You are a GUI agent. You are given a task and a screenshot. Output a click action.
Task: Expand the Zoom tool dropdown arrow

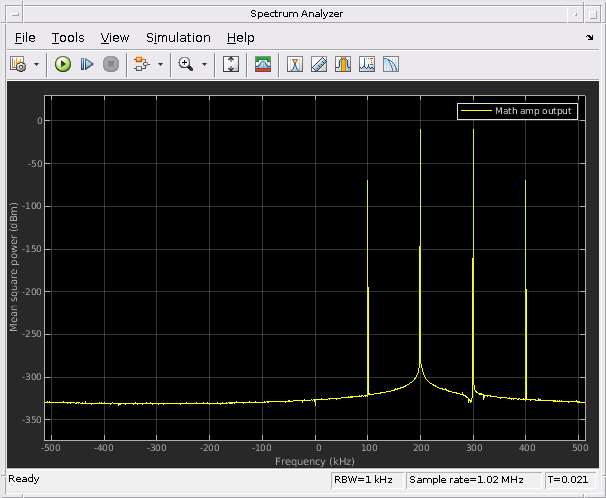tap(204, 64)
